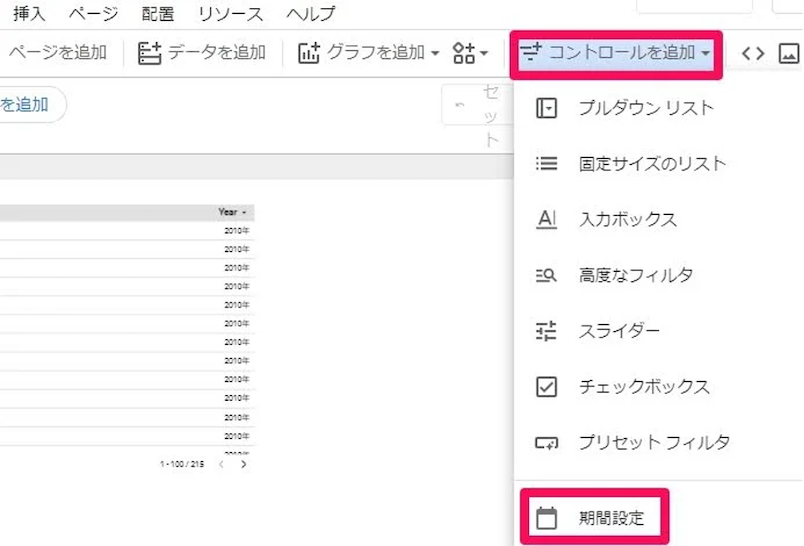Viewport: 804px width, 546px height.
Task: Expand the コントロールを追加 dropdown
Action: tap(615, 53)
